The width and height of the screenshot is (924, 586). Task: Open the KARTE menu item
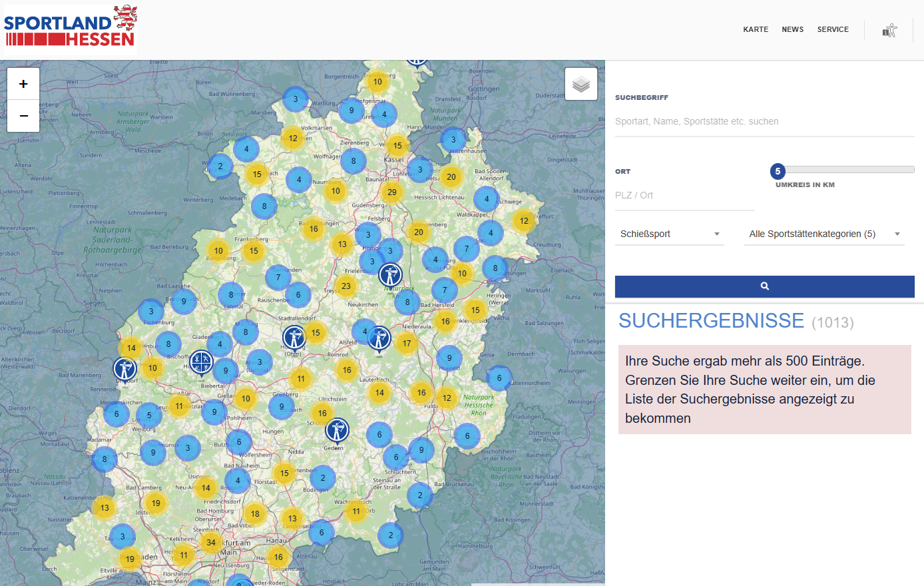tap(756, 29)
